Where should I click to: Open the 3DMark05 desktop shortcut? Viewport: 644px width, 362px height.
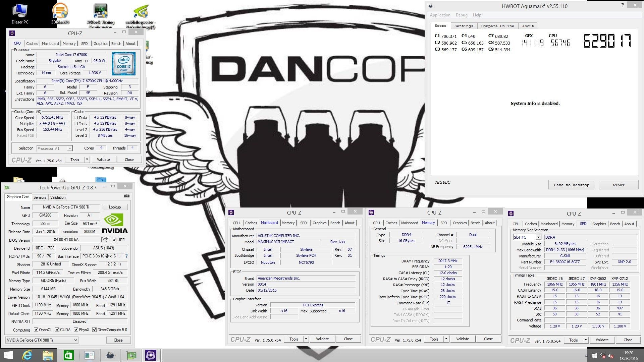(x=60, y=13)
